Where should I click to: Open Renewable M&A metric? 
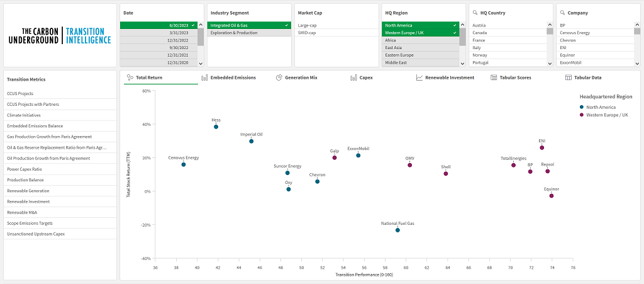(x=60, y=212)
